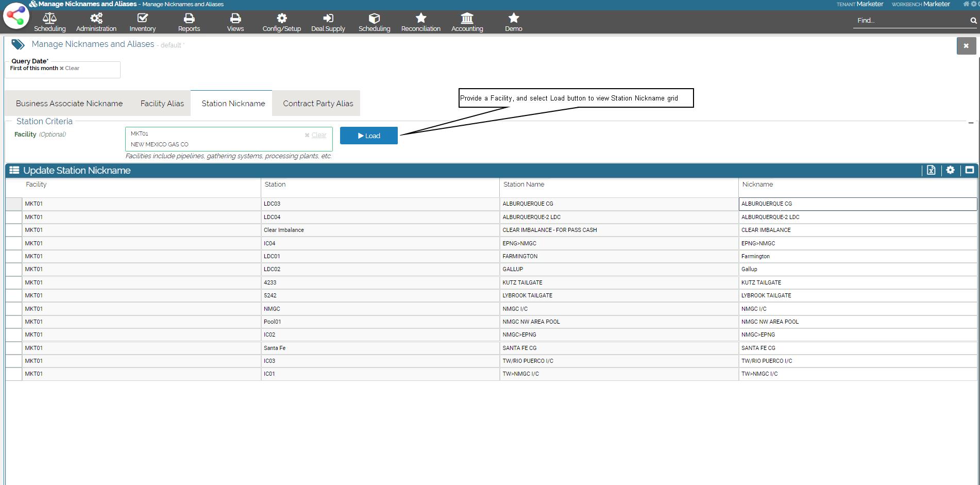Click the Accounting bank icon
The width and height of the screenshot is (980, 485).
point(467,19)
